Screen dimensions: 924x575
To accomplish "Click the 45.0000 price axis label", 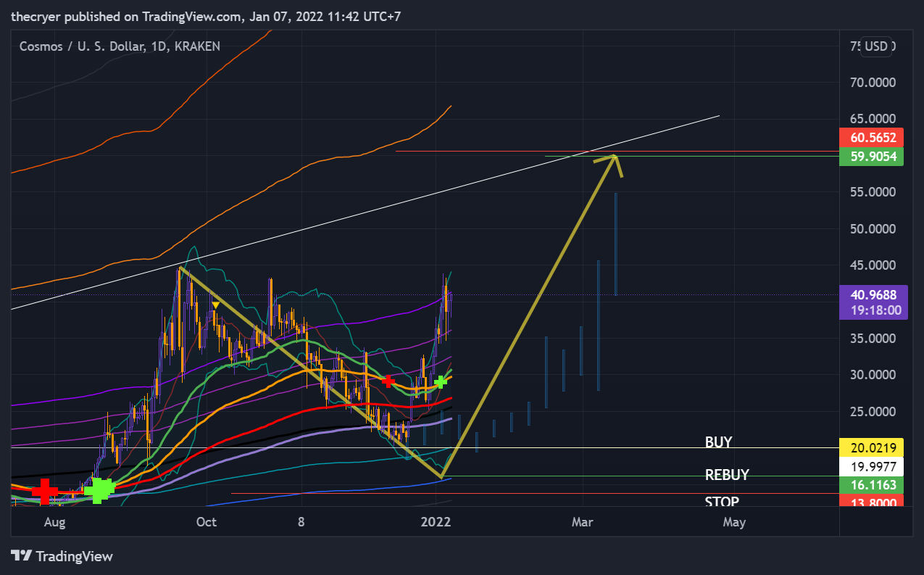I will 872,265.
